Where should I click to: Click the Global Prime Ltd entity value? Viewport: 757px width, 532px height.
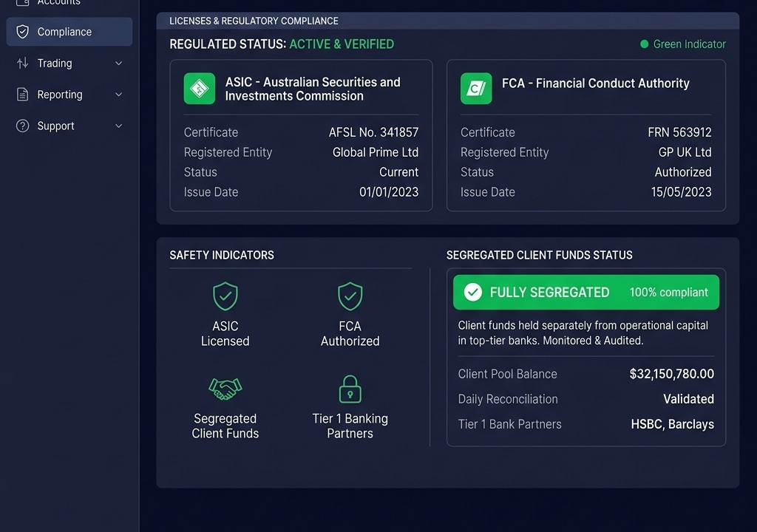[x=376, y=152]
